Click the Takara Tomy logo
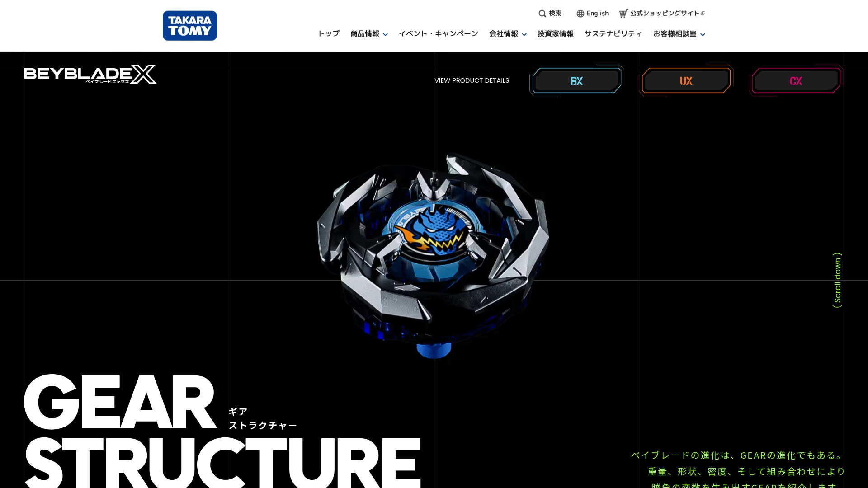The image size is (868, 488). (x=190, y=26)
